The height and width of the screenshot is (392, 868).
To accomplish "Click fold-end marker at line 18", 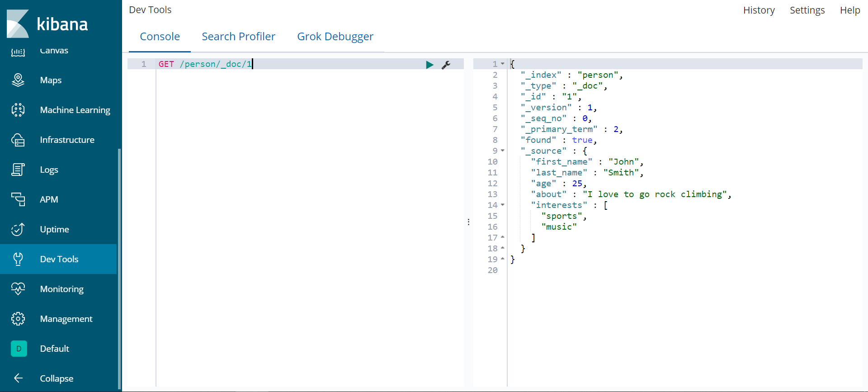I will [503, 248].
